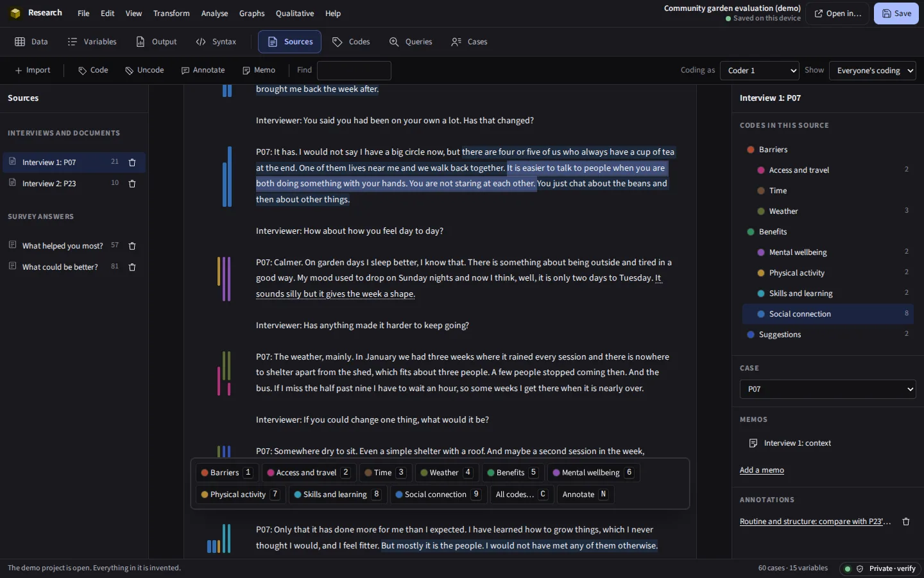Select the Mental wellbeing code in the sidebar

point(828,252)
